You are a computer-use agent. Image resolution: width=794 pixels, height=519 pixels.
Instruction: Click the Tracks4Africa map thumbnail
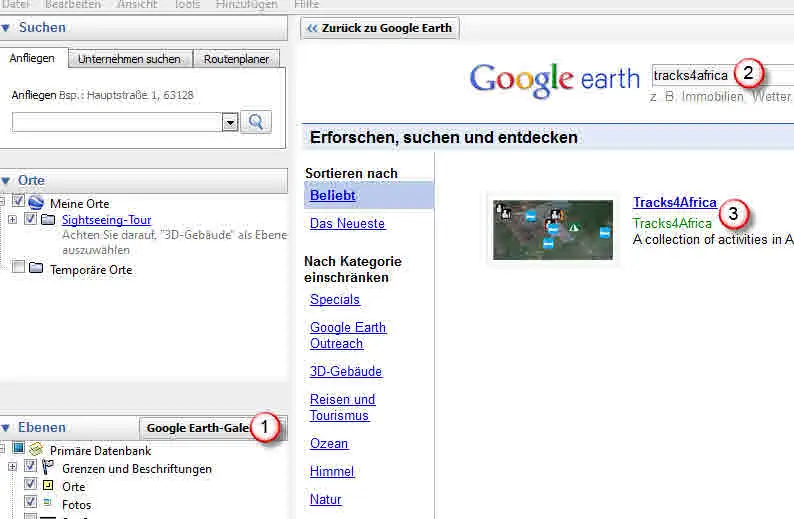[x=552, y=230]
